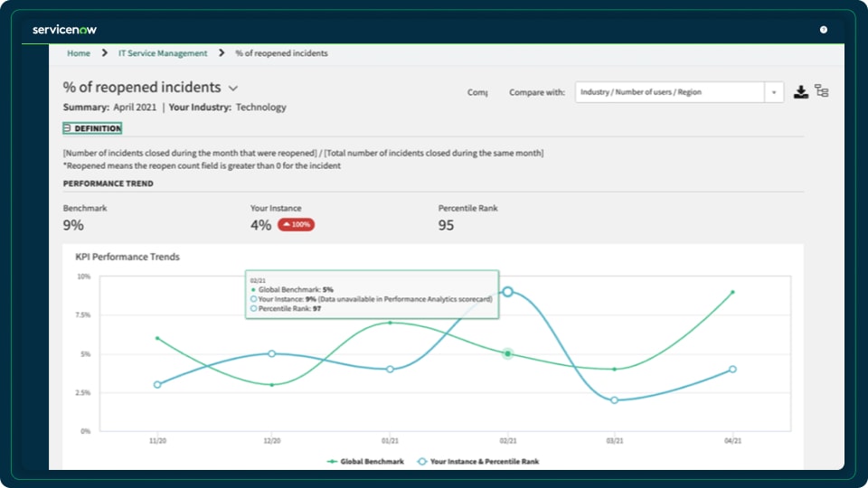Click Your Instance data point at 12/20
The height and width of the screenshot is (488, 868).
coord(272,353)
